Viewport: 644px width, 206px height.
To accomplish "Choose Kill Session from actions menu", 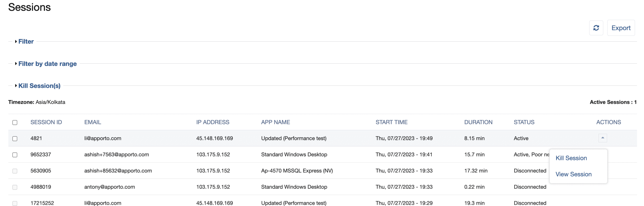I will (x=571, y=158).
